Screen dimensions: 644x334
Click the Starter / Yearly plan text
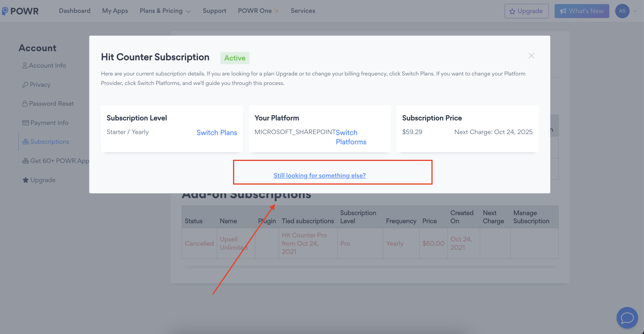(127, 132)
